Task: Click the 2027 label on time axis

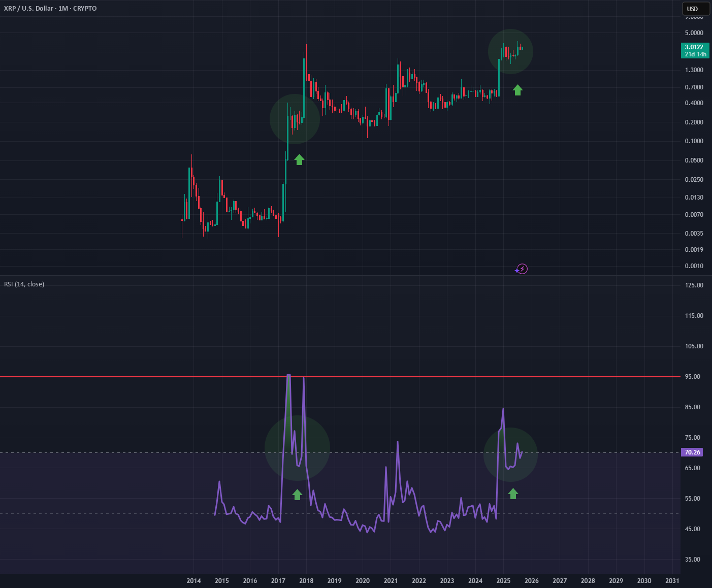Action: 560,581
